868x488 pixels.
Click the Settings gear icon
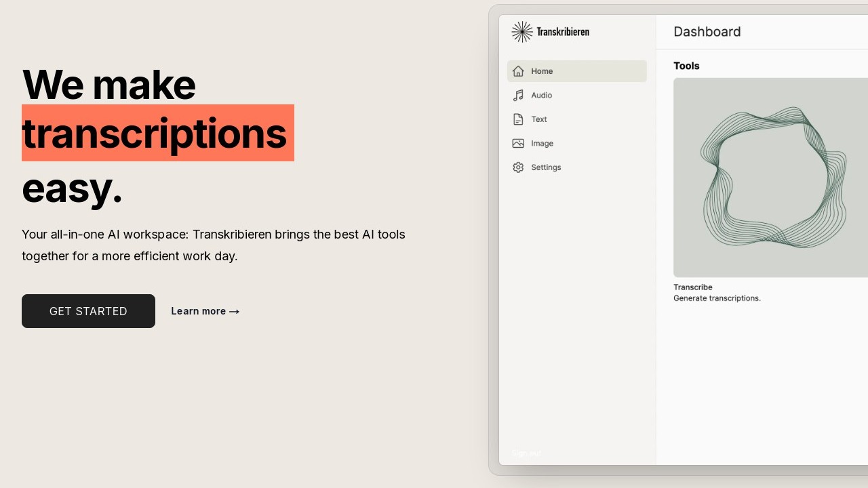pyautogui.click(x=518, y=167)
